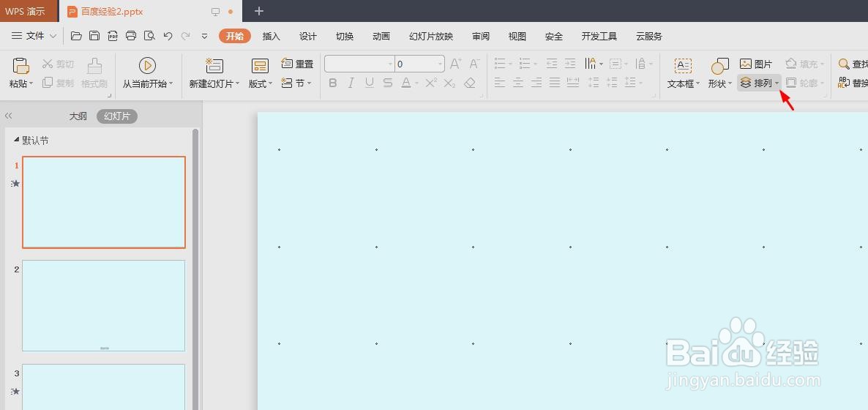Image resolution: width=868 pixels, height=410 pixels.
Task: Open the Arrange (排列) dropdown
Action: coord(760,83)
